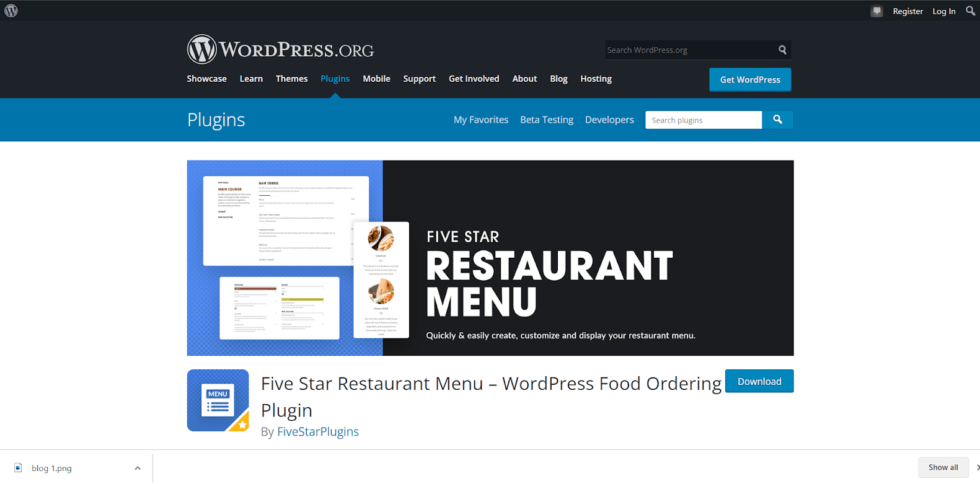Image resolution: width=980 pixels, height=484 pixels.
Task: Open the About menu item
Action: (524, 79)
